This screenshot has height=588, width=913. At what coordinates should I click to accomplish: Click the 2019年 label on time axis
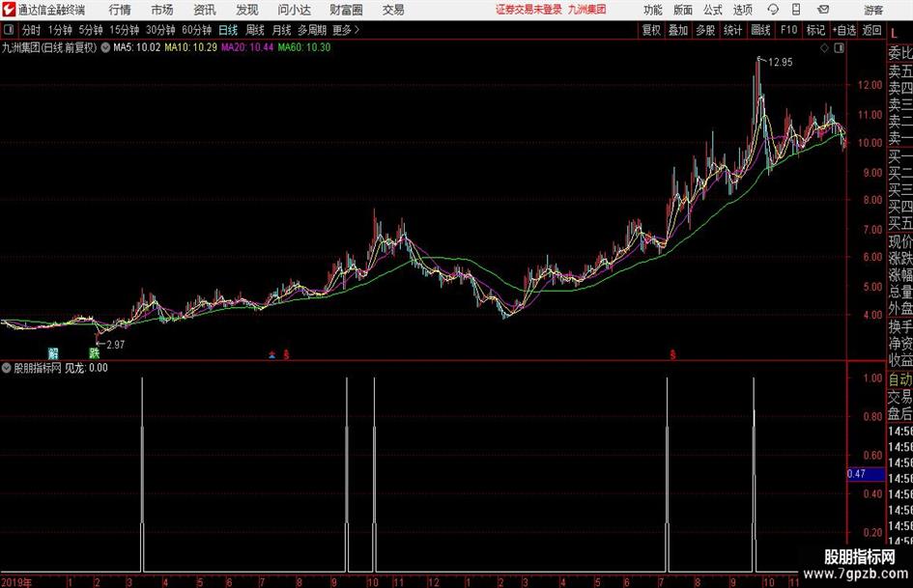click(16, 582)
